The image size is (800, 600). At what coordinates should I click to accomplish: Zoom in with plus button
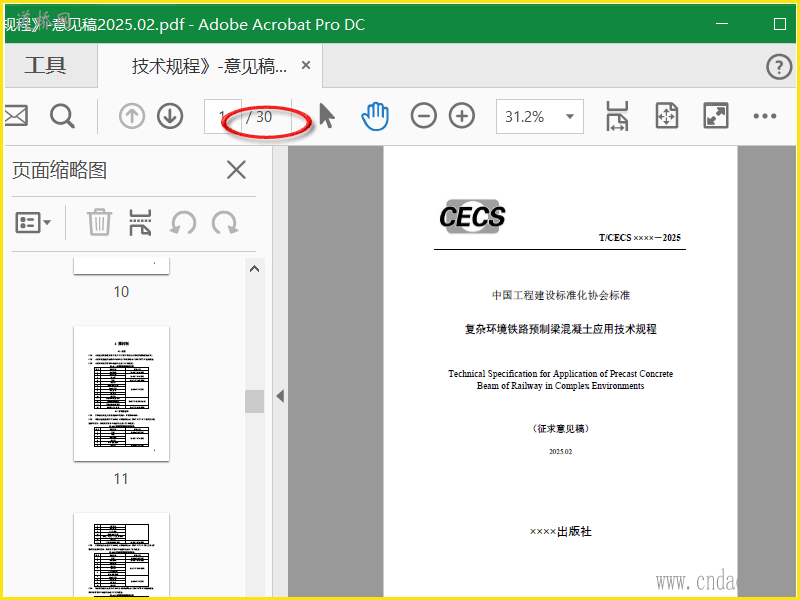pos(462,116)
